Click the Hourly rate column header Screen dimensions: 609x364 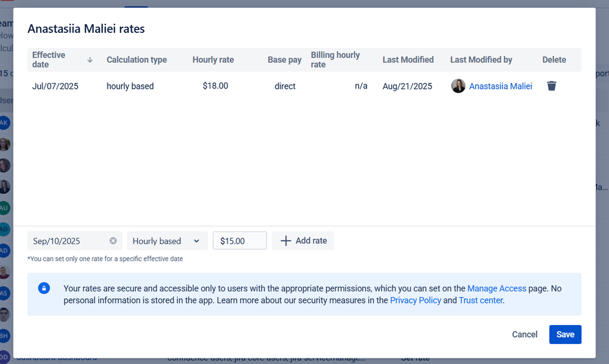pyautogui.click(x=213, y=60)
